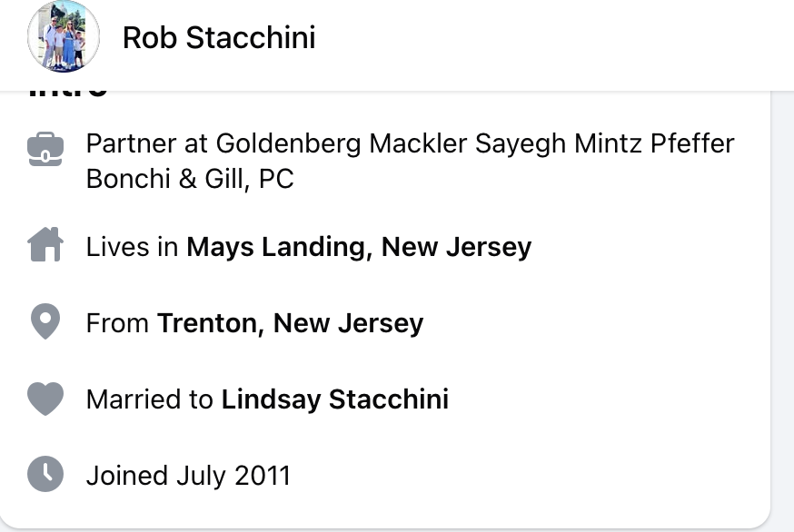The image size is (794, 532).
Task: Click the Joined July 2011 text
Action: click(x=188, y=476)
